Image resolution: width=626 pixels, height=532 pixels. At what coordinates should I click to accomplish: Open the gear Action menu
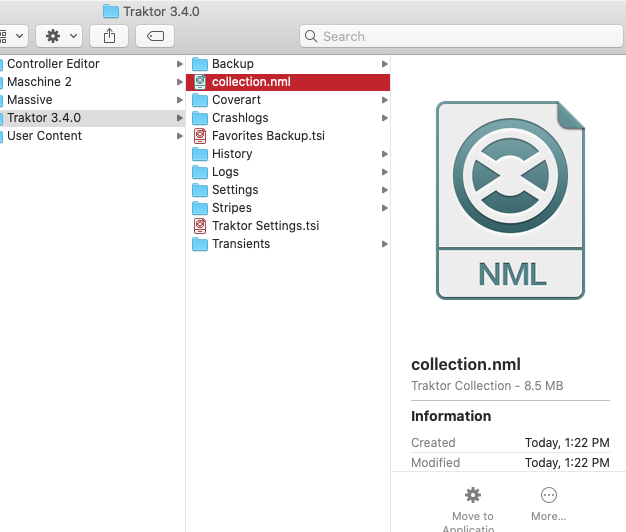59,36
